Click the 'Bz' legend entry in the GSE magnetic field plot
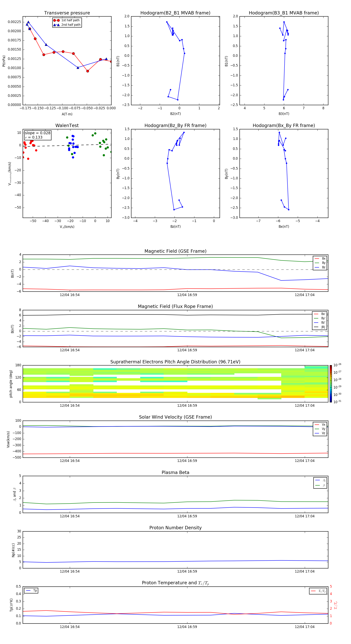Screen dimensions: 351x644 pyautogui.click(x=320, y=267)
